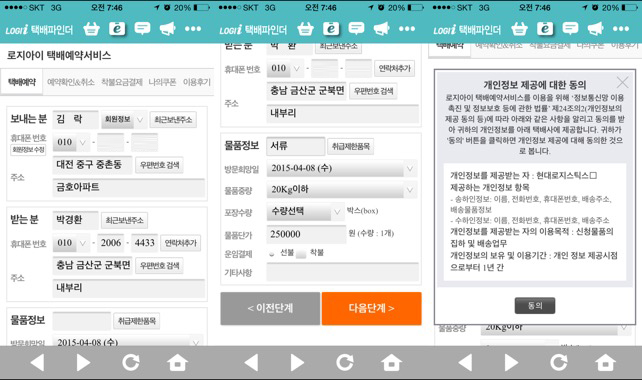This screenshot has height=380, width=642.
Task: Tap 우편번호 검색 beside 대전 중구 중촌동
Action: (x=160, y=165)
